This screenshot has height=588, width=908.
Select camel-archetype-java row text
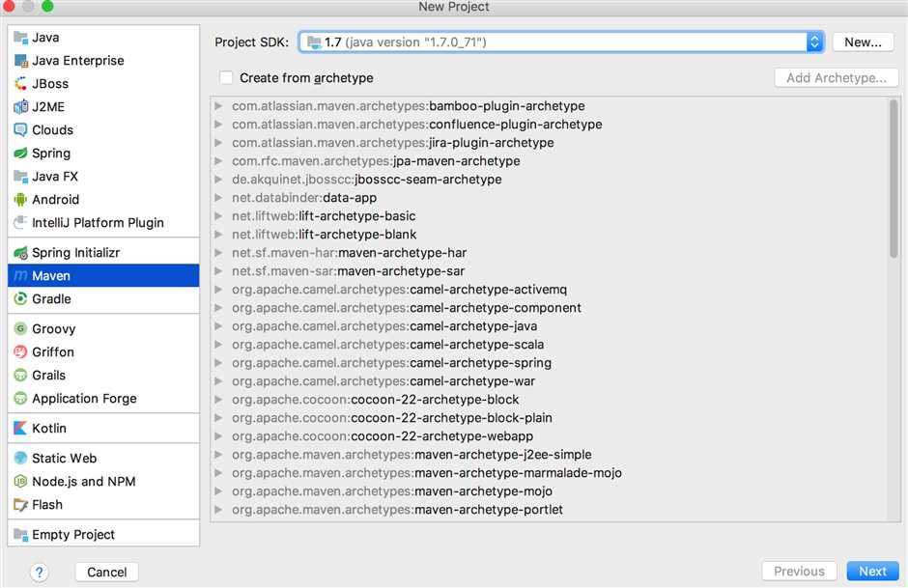point(384,326)
